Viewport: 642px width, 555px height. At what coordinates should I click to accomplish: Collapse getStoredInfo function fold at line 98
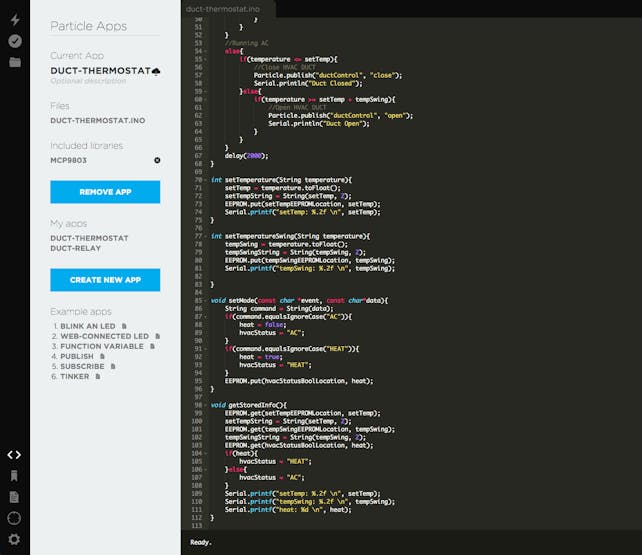(x=206, y=405)
